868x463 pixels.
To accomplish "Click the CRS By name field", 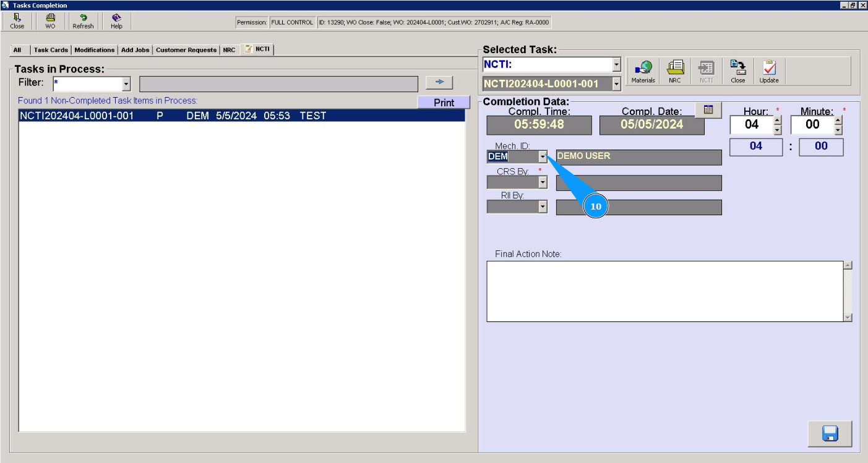I will tap(638, 183).
